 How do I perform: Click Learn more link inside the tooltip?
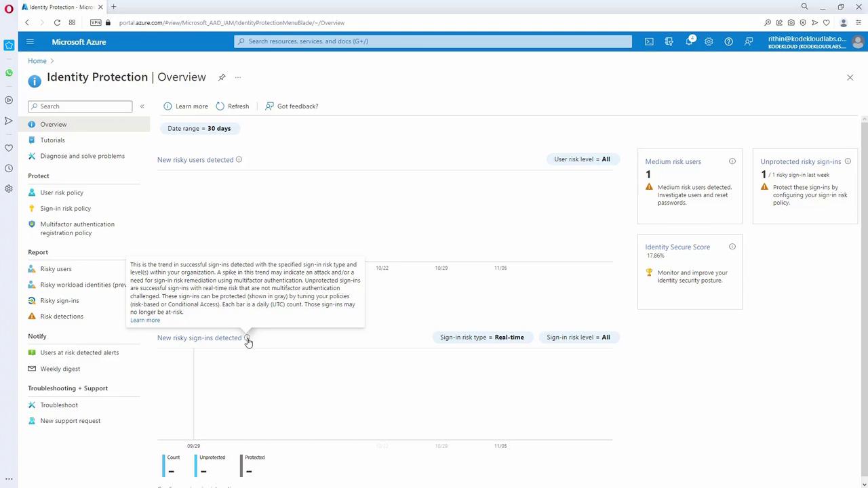pos(145,320)
